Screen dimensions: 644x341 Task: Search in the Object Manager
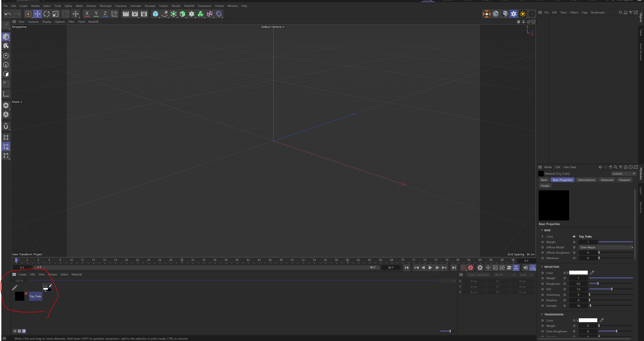pyautogui.click(x=620, y=13)
